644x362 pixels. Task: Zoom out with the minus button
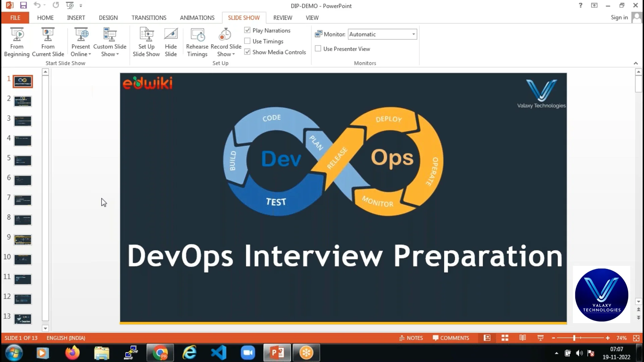pyautogui.click(x=553, y=338)
